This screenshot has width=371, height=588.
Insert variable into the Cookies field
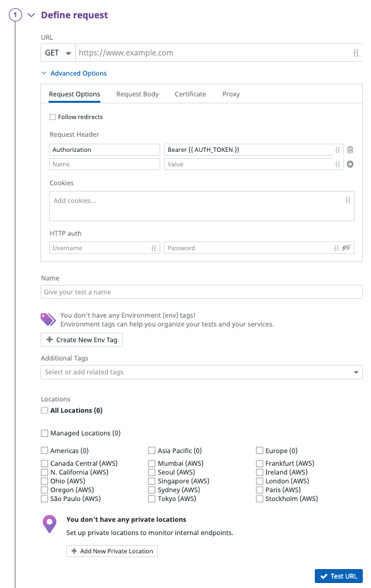click(348, 200)
